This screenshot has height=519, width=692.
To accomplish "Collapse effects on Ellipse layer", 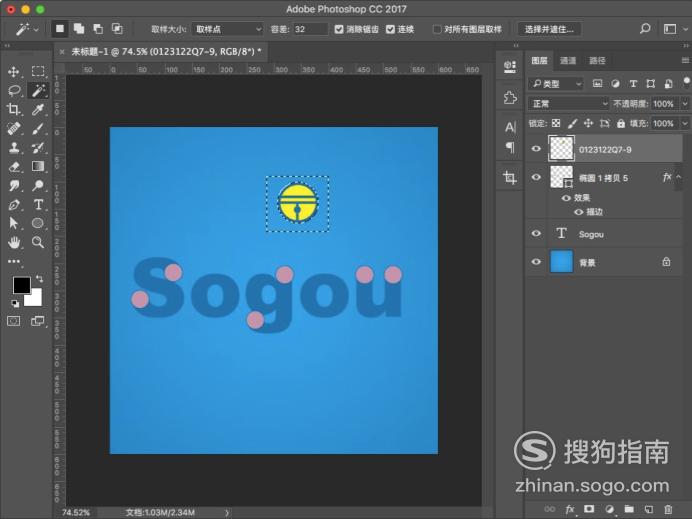I will [679, 177].
